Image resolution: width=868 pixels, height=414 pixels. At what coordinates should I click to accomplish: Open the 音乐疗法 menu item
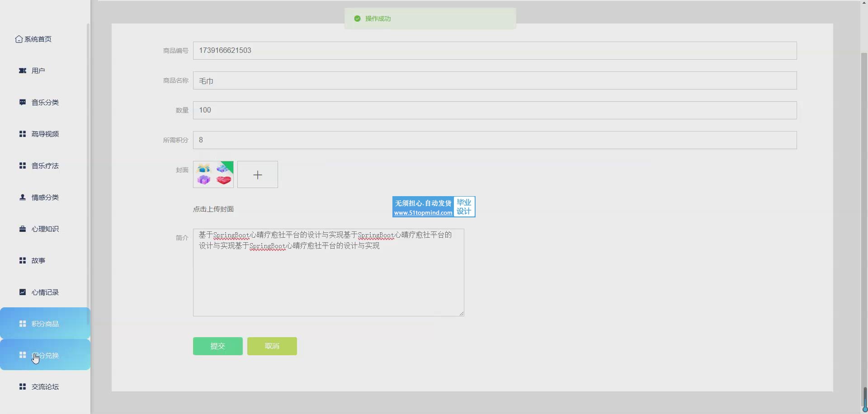(45, 166)
